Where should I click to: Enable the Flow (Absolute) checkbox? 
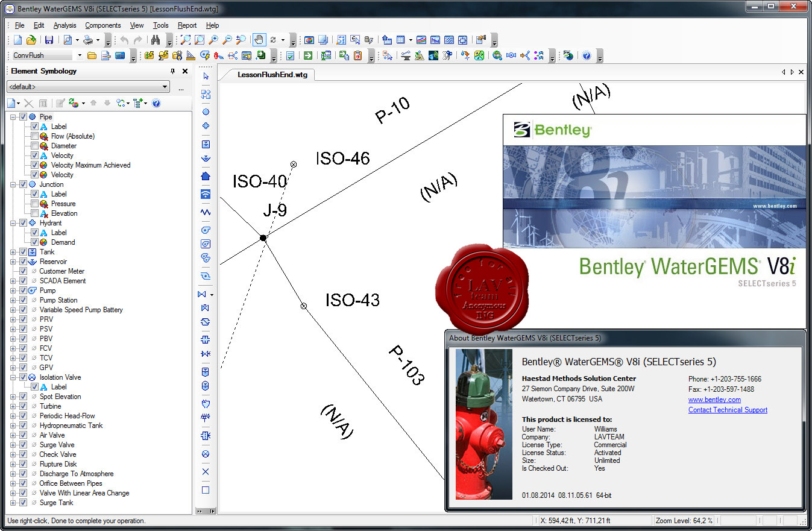[34, 136]
